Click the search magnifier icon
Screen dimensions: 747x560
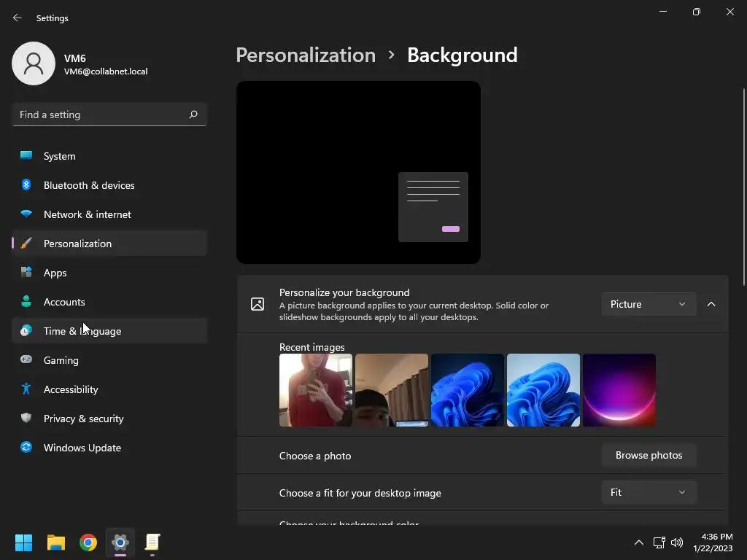coord(193,114)
